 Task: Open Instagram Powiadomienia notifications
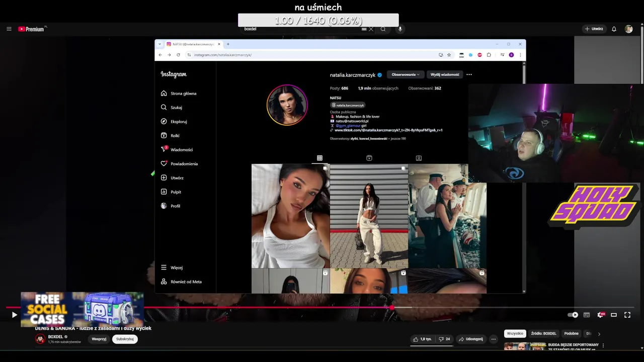179,164
